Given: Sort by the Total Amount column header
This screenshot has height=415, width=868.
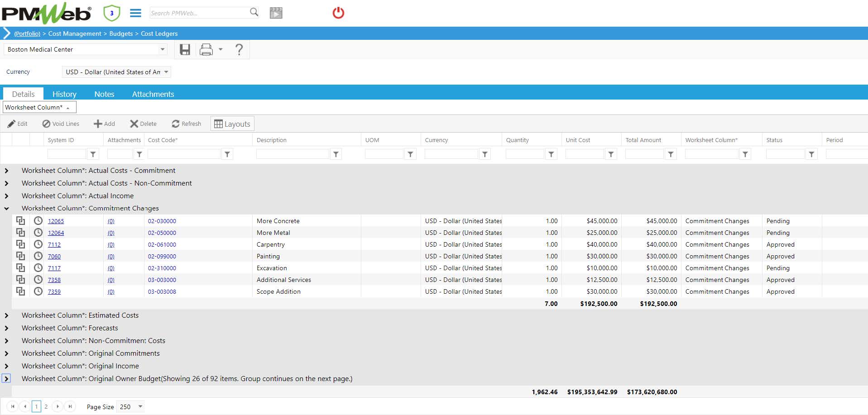Looking at the screenshot, I should click(x=643, y=140).
